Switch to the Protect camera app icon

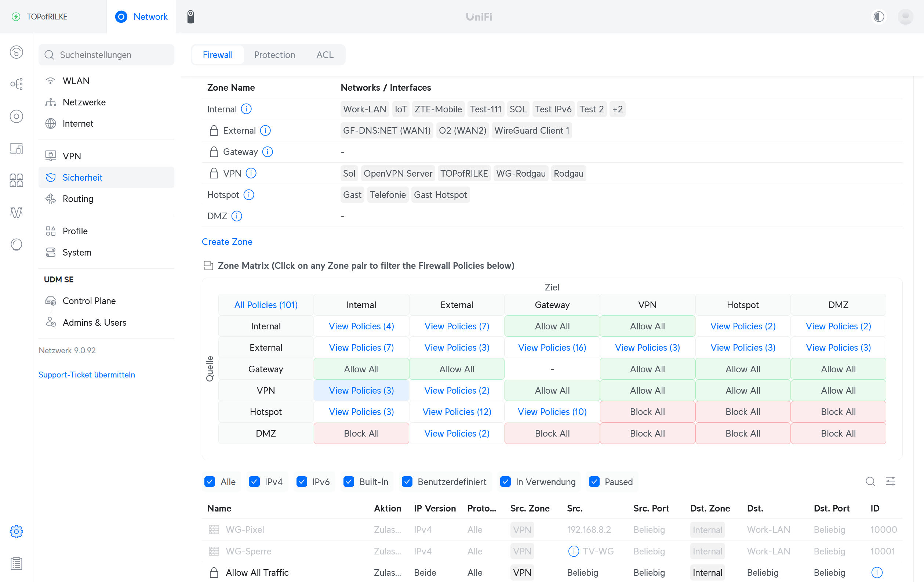tap(191, 17)
